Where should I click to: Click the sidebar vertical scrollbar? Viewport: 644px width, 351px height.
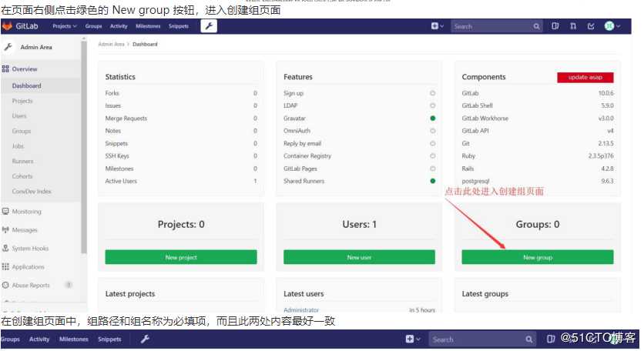84,147
